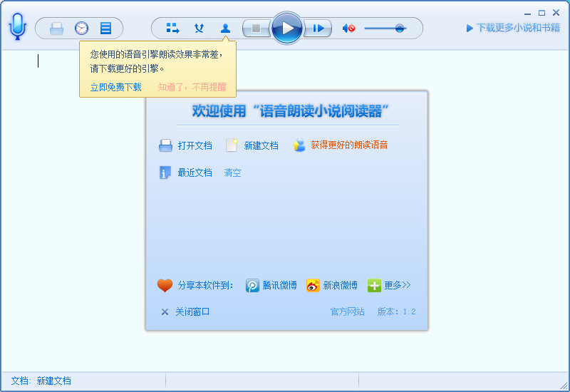Click the orange heart share icon
This screenshot has height=392, width=570.
coord(165,286)
